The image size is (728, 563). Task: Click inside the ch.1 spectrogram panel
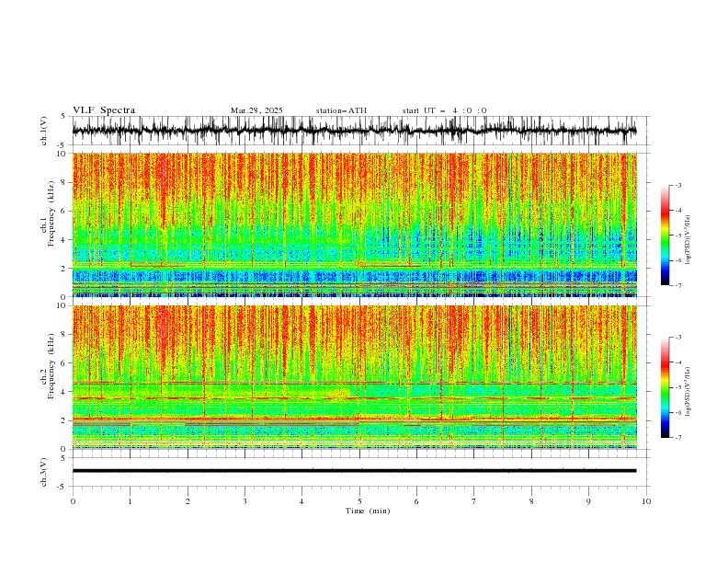pos(354,224)
